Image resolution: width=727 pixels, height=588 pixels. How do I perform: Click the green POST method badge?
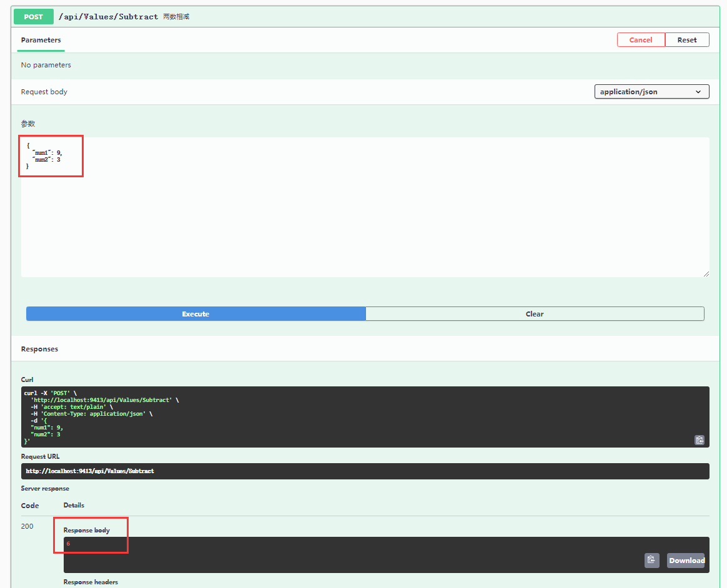pos(33,16)
